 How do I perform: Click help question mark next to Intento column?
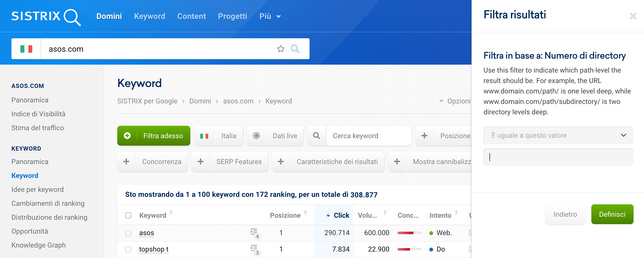(x=456, y=213)
